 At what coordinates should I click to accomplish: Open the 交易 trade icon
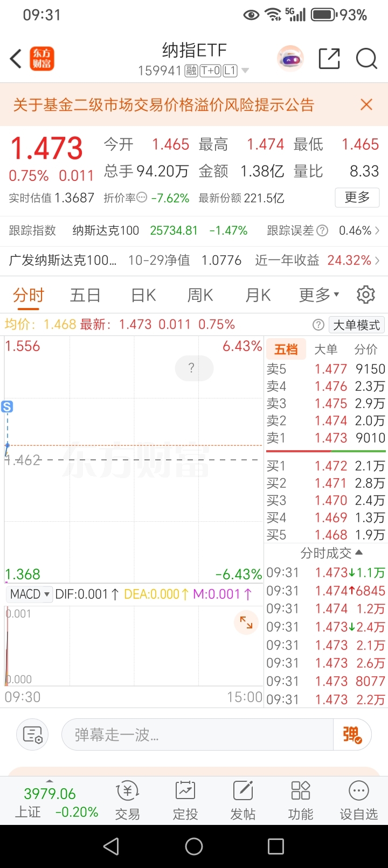[x=128, y=801]
